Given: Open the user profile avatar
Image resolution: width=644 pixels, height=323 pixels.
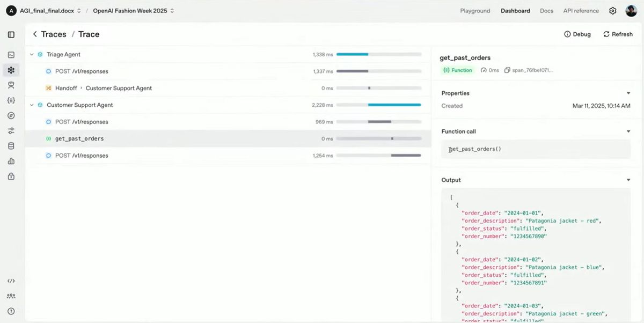Looking at the screenshot, I should point(631,11).
